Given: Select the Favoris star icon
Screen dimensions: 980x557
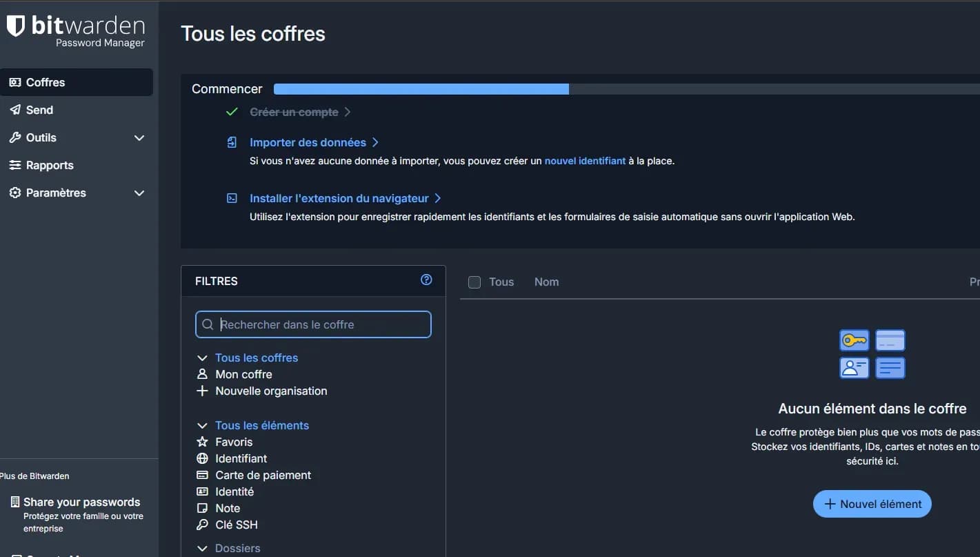Looking at the screenshot, I should point(201,442).
